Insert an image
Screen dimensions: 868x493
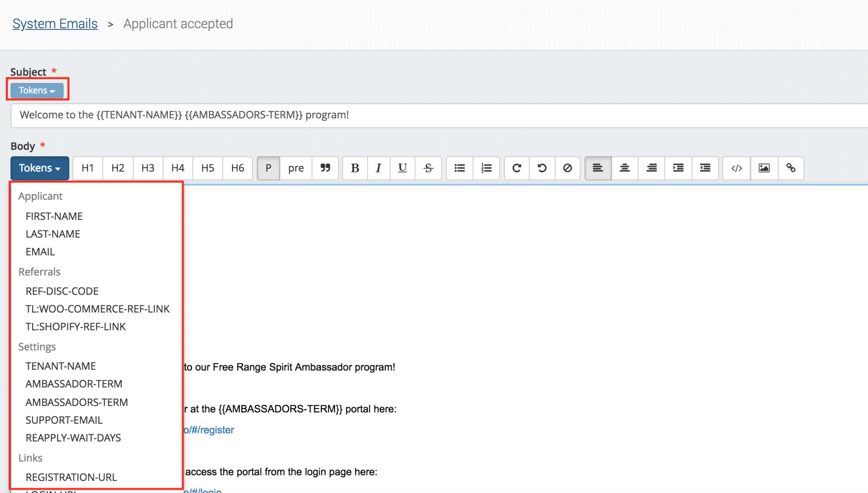(x=764, y=168)
